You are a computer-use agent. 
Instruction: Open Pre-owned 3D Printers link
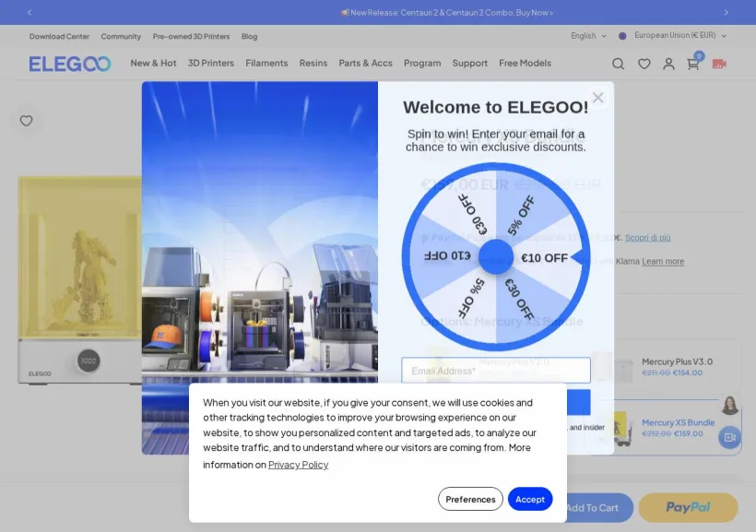(192, 37)
